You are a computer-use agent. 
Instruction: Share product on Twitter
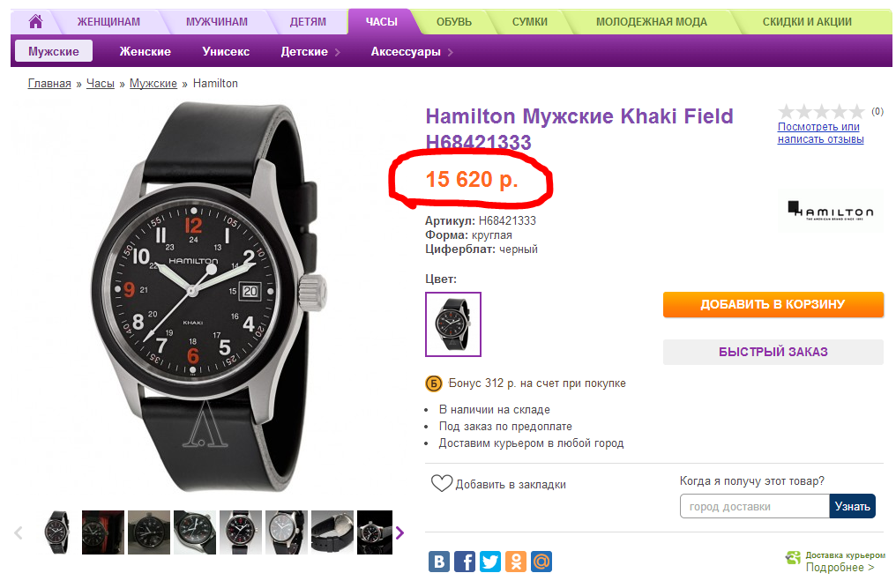[x=490, y=561]
